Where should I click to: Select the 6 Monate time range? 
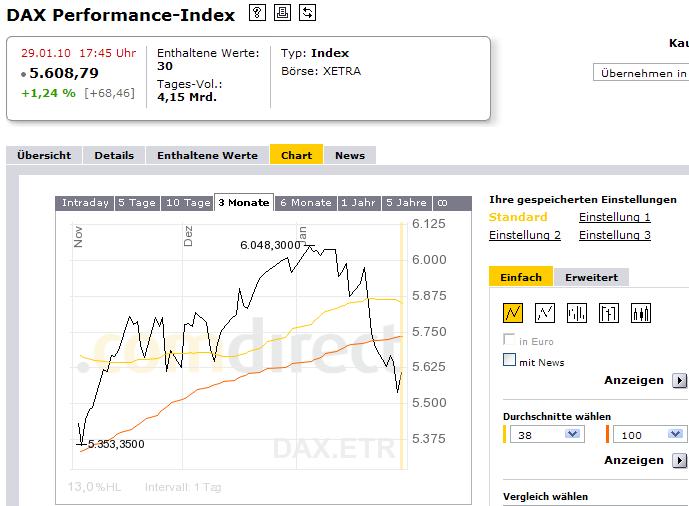306,203
